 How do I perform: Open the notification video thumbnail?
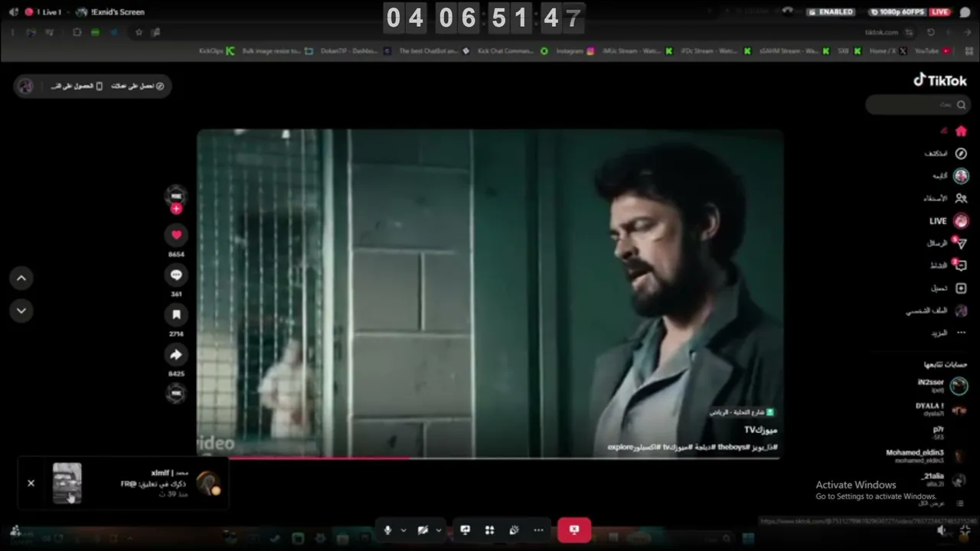(x=67, y=483)
